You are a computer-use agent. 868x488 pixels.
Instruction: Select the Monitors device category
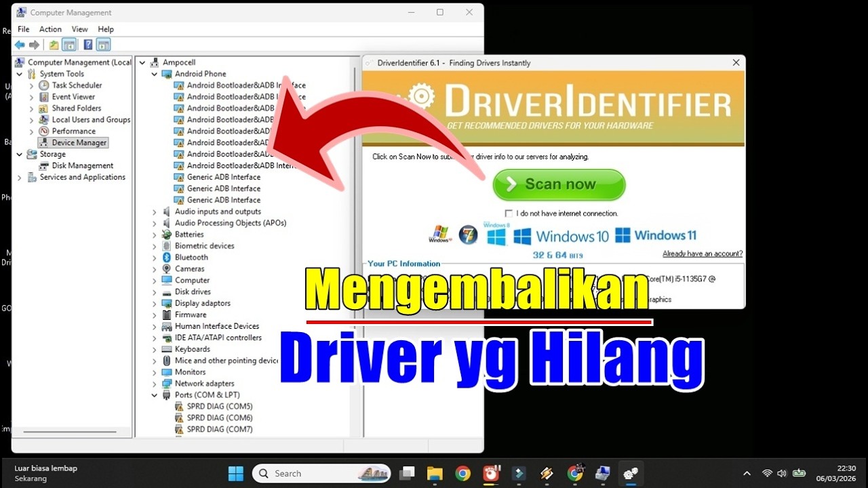pyautogui.click(x=190, y=372)
